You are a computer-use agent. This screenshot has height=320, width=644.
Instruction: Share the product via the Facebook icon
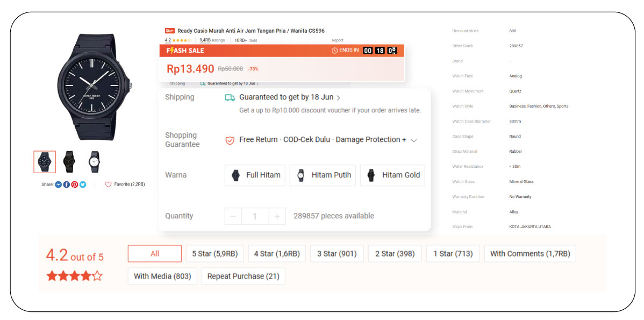[66, 184]
